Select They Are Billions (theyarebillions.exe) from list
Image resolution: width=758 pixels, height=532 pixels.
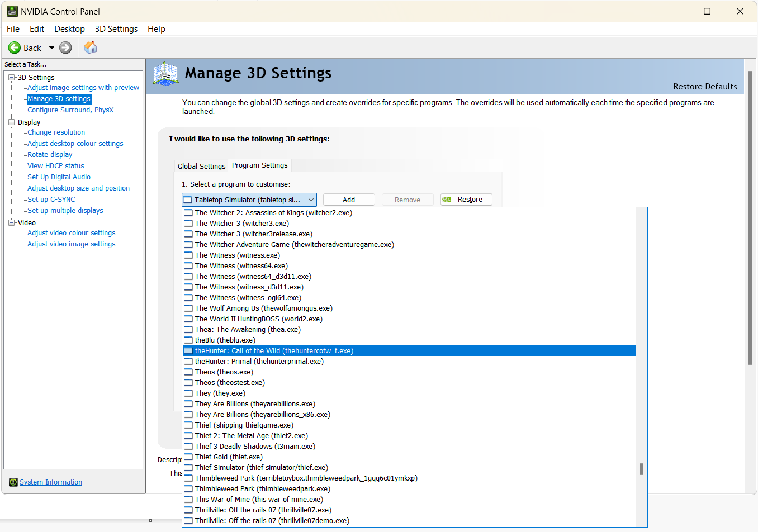pos(255,404)
